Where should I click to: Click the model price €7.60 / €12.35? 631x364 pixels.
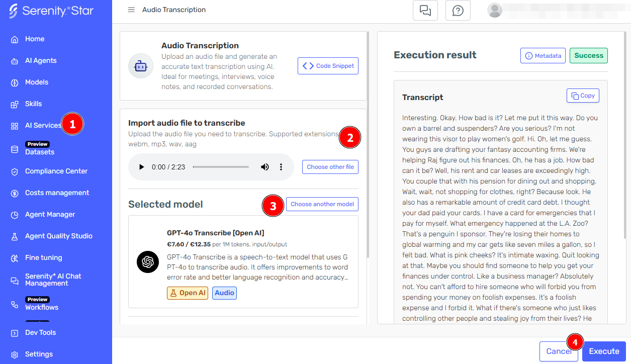coord(189,244)
